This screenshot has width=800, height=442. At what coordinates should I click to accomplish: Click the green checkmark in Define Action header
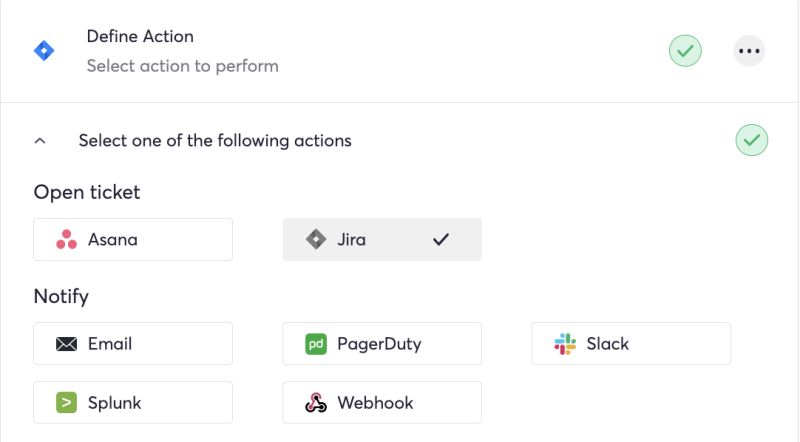click(685, 50)
